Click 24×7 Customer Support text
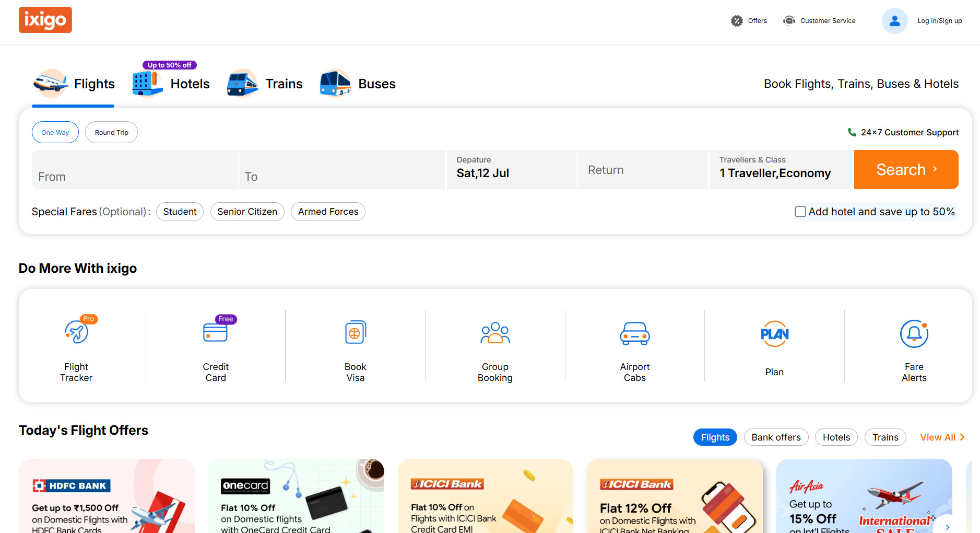The height and width of the screenshot is (533, 980). tap(910, 132)
